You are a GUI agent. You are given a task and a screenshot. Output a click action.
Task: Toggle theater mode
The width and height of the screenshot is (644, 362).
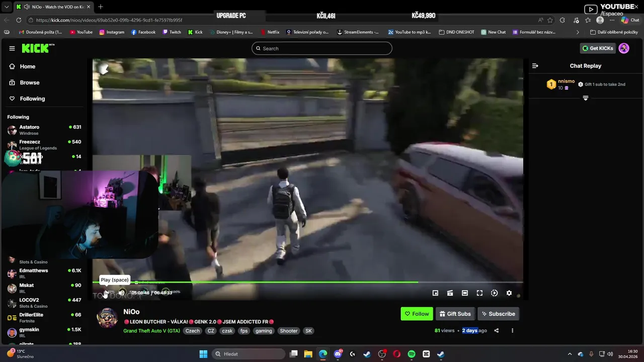pyautogui.click(x=465, y=293)
